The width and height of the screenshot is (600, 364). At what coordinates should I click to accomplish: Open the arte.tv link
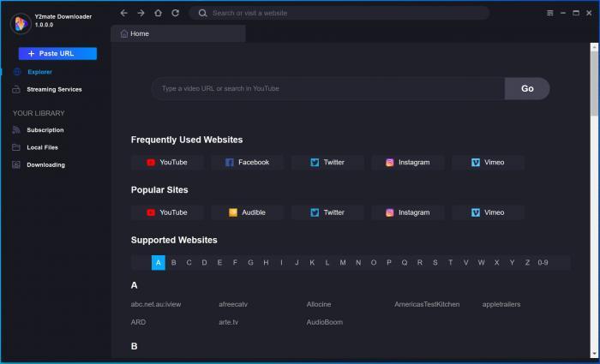click(x=229, y=322)
